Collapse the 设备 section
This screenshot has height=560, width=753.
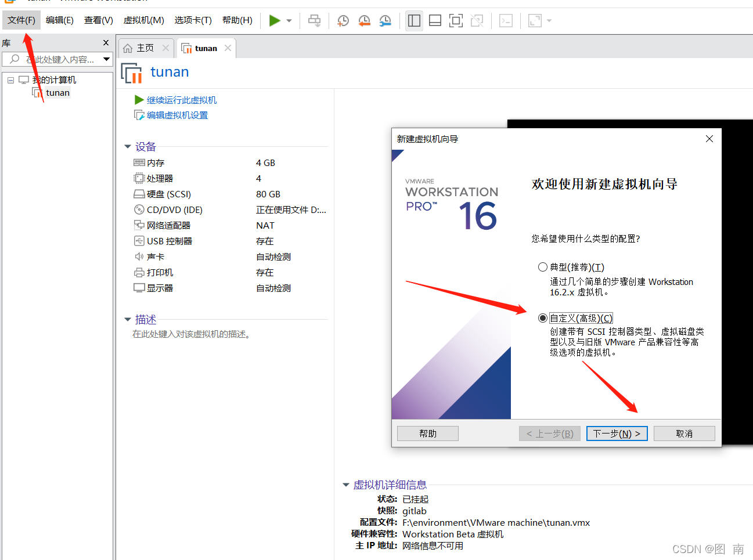[128, 147]
